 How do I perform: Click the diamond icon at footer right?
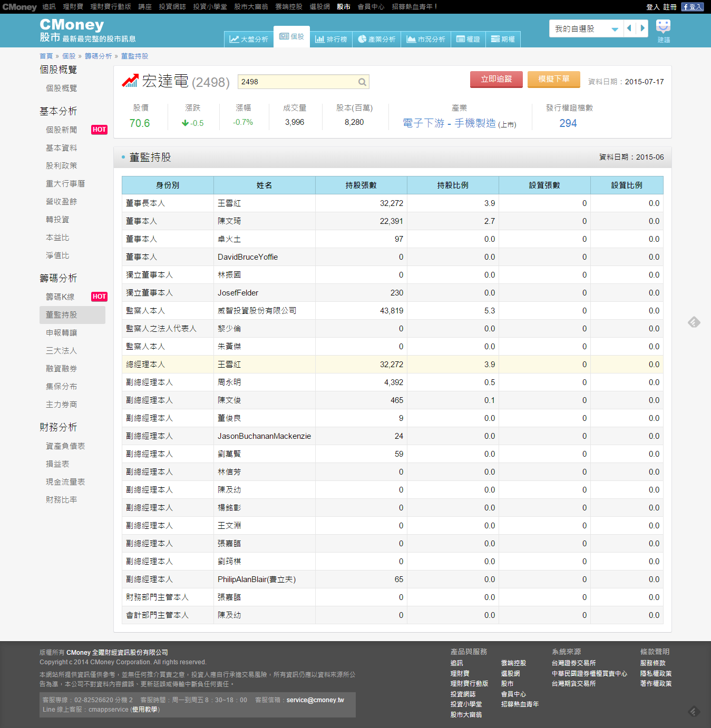click(694, 712)
